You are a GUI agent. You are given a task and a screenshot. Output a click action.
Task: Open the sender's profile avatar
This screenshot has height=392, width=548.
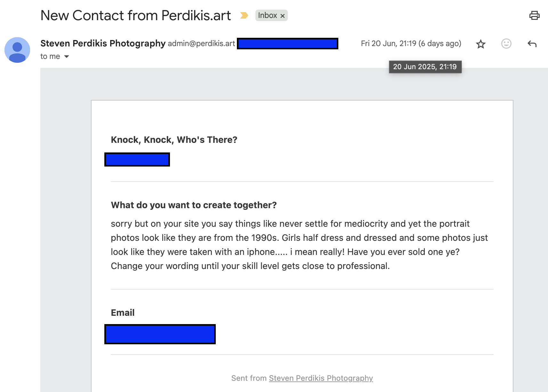[17, 50]
